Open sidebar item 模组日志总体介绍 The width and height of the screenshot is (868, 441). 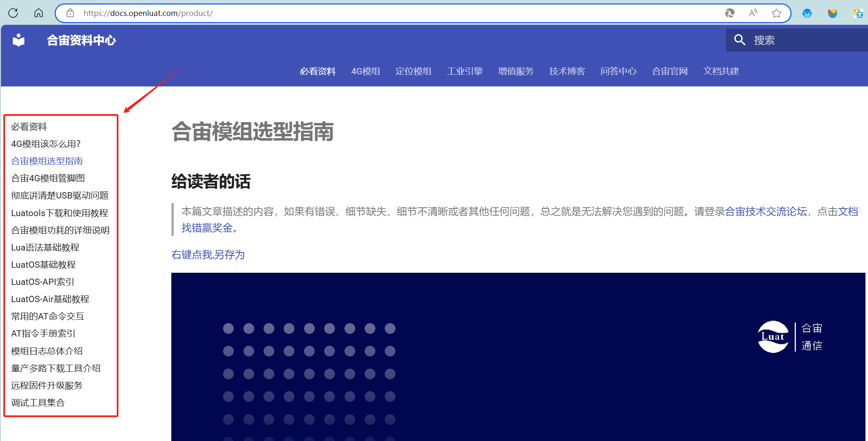coord(47,351)
